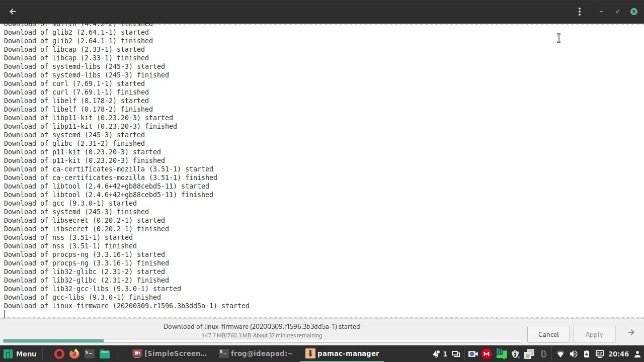The image size is (644, 362).
Task: Click the download progress bar
Action: point(262,341)
